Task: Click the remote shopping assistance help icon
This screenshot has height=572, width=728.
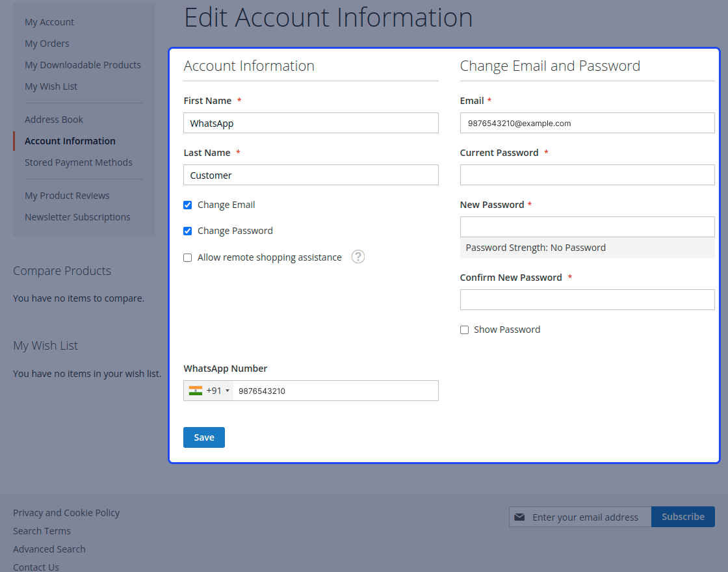Action: (x=358, y=257)
